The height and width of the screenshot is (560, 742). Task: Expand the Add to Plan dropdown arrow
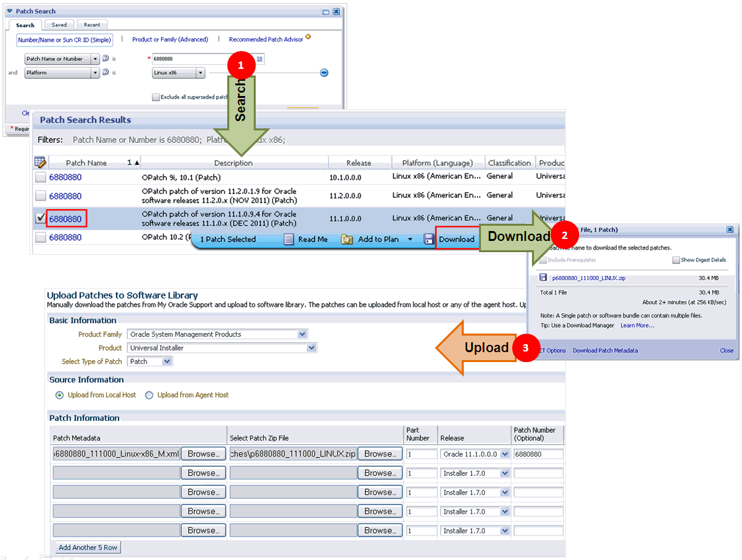coord(410,240)
